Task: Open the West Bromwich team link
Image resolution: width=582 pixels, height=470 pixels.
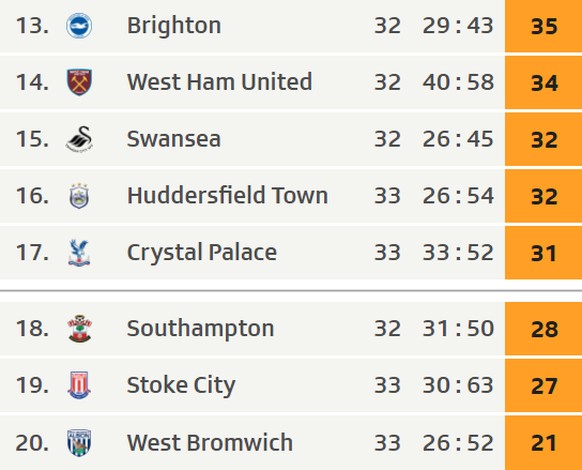Action: [x=210, y=443]
